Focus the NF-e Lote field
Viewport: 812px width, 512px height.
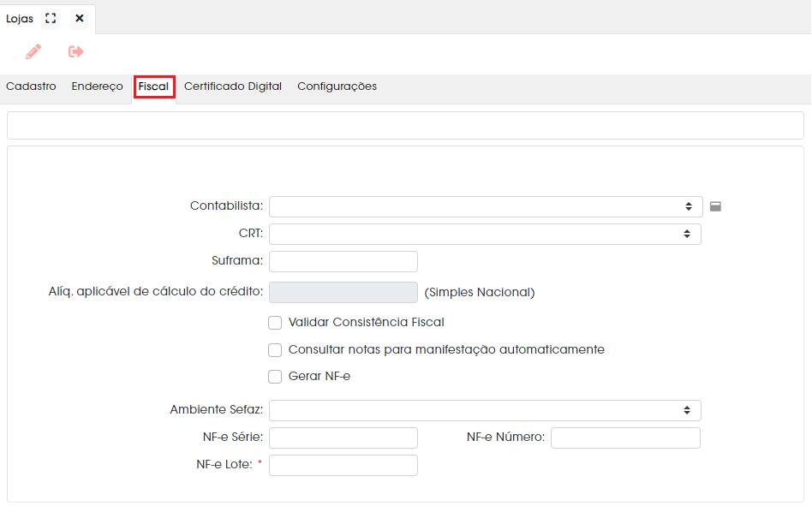tap(343, 466)
